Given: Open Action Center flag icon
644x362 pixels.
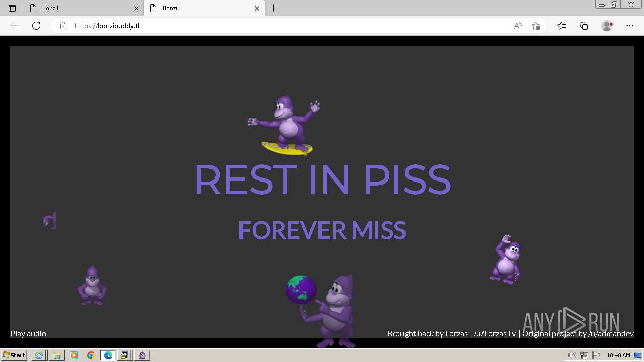Looking at the screenshot, I should [596, 355].
